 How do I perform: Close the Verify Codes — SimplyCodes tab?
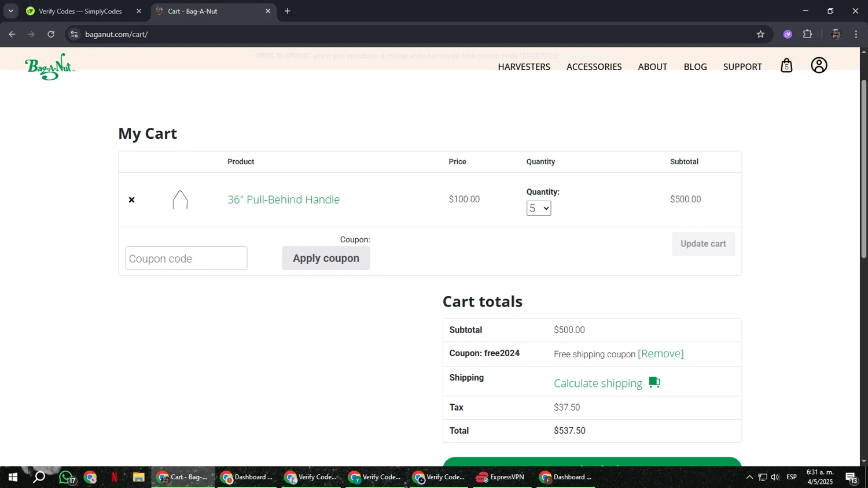(x=139, y=11)
